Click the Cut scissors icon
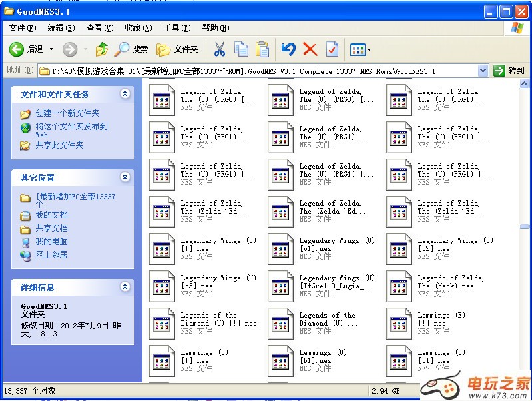The image size is (532, 401). pos(220,49)
